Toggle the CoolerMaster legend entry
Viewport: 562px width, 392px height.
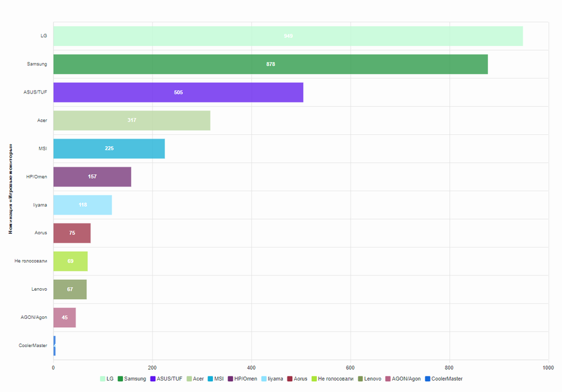444,379
